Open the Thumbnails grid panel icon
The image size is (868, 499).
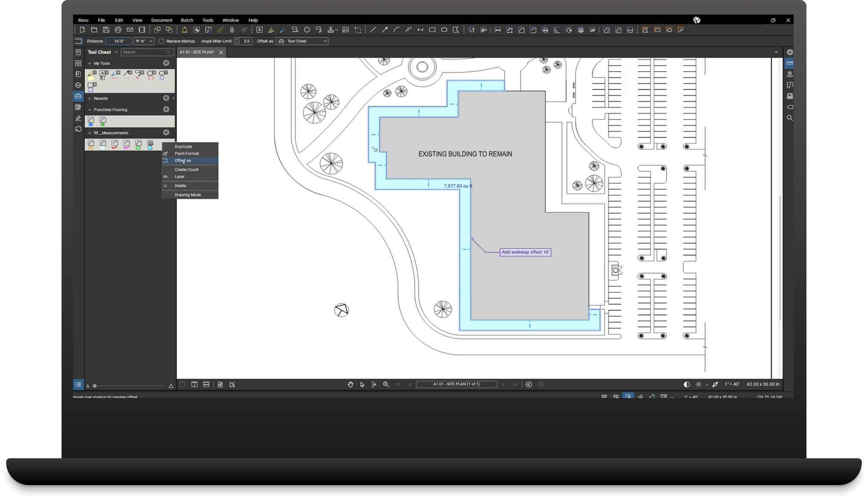click(78, 63)
